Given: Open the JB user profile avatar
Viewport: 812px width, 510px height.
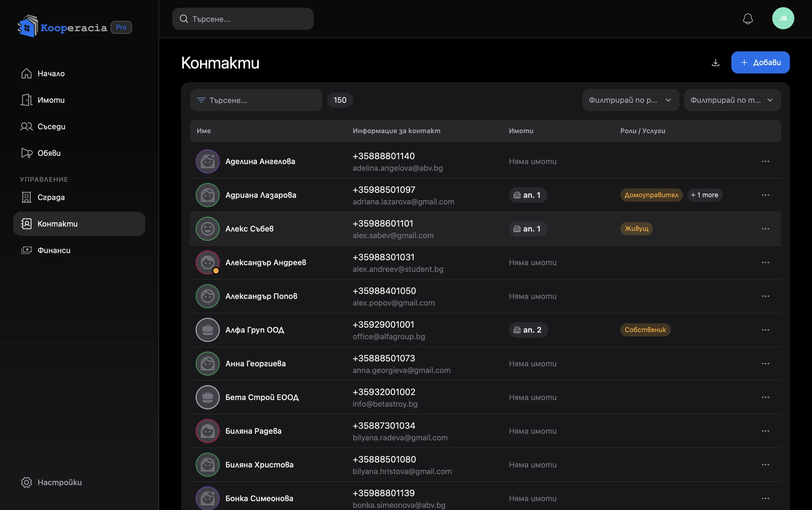Looking at the screenshot, I should [x=783, y=18].
